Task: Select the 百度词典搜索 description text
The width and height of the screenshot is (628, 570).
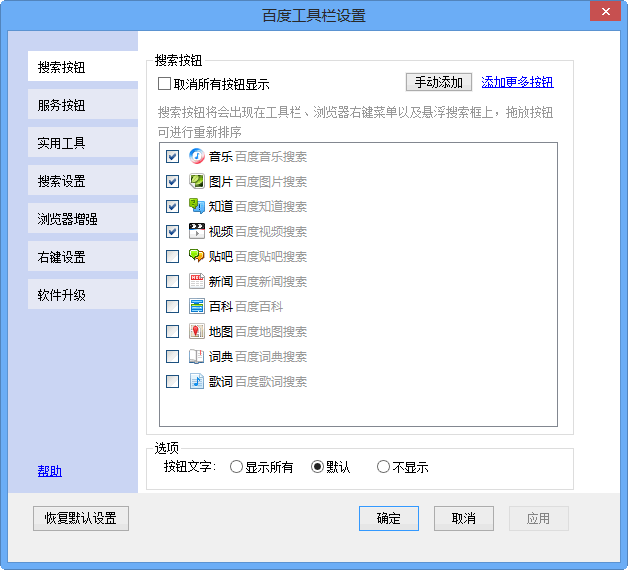Action: coord(271,357)
